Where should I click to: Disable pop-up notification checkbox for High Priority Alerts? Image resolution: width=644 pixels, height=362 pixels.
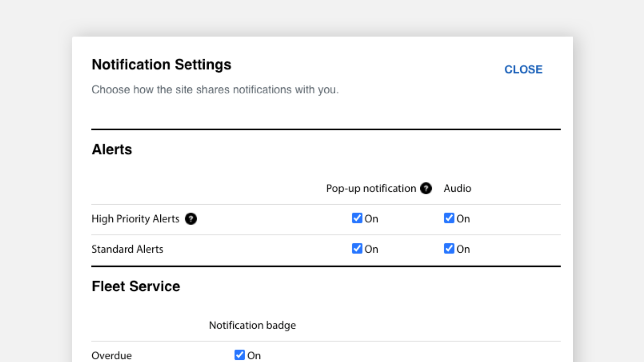point(357,218)
